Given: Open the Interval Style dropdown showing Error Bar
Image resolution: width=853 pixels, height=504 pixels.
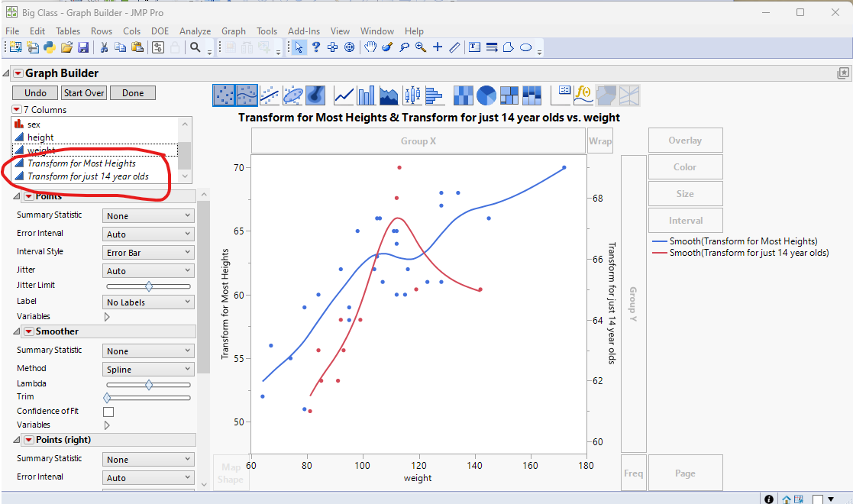Looking at the screenshot, I should click(x=147, y=252).
